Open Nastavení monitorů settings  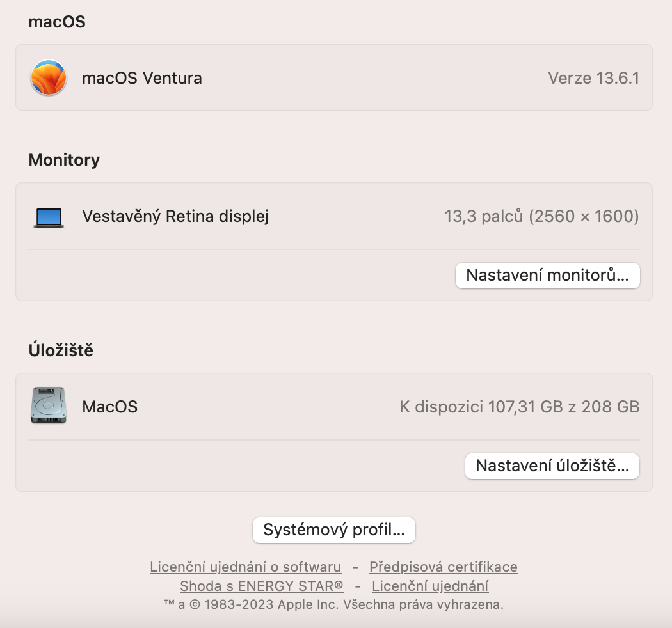click(x=547, y=276)
